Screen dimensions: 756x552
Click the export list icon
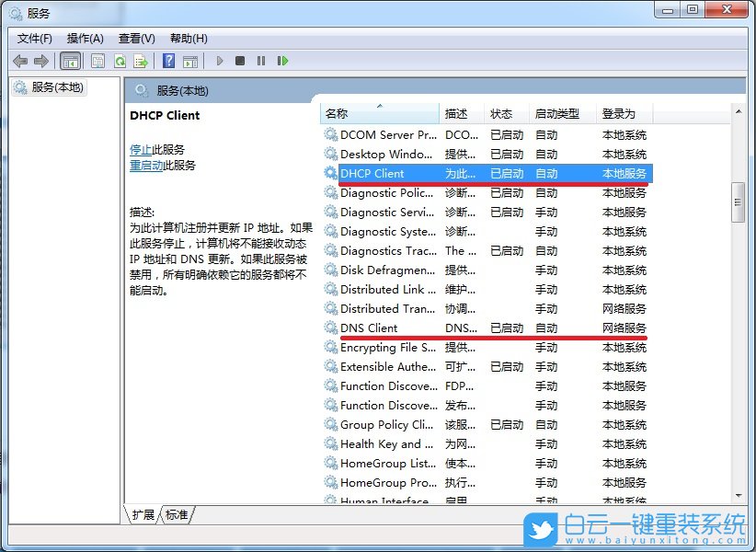tap(141, 61)
